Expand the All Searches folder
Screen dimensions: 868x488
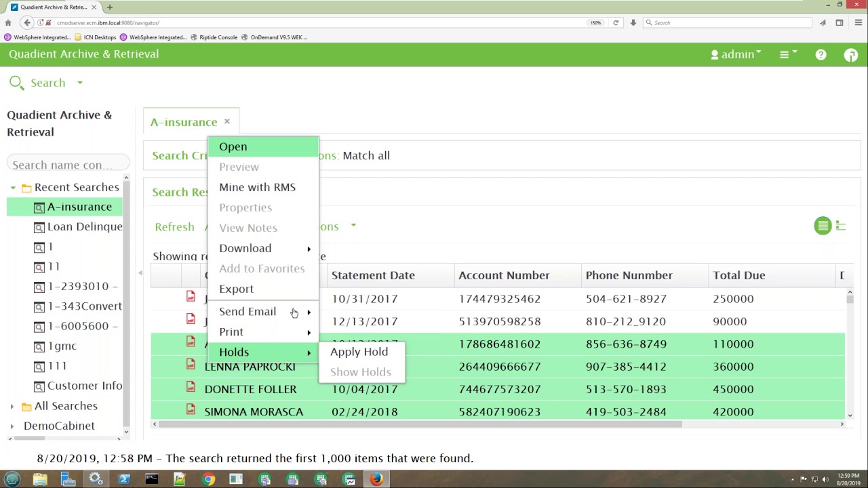pyautogui.click(x=12, y=407)
